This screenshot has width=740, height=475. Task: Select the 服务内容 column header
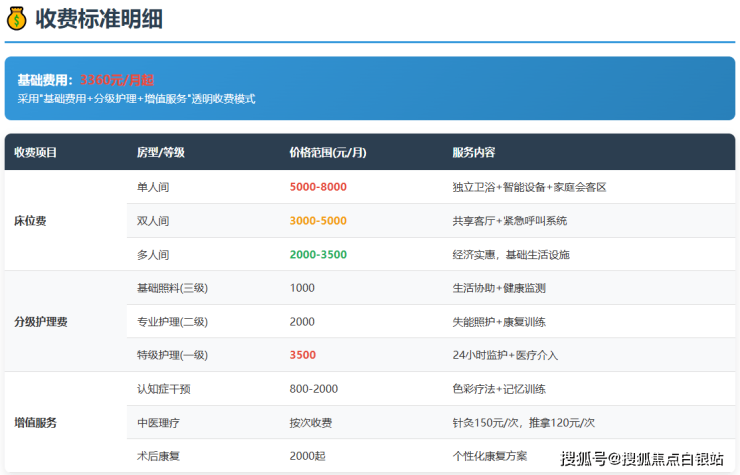tap(474, 153)
